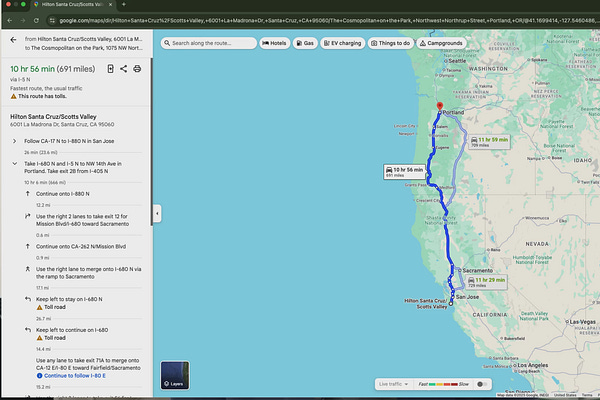Toggle the live traffic switch
The height and width of the screenshot is (400, 600).
[481, 384]
